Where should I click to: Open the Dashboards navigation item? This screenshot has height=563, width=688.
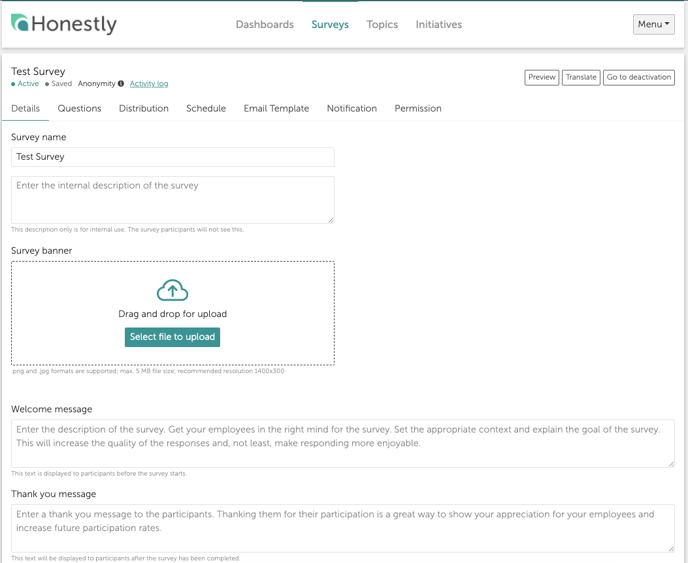[265, 25]
